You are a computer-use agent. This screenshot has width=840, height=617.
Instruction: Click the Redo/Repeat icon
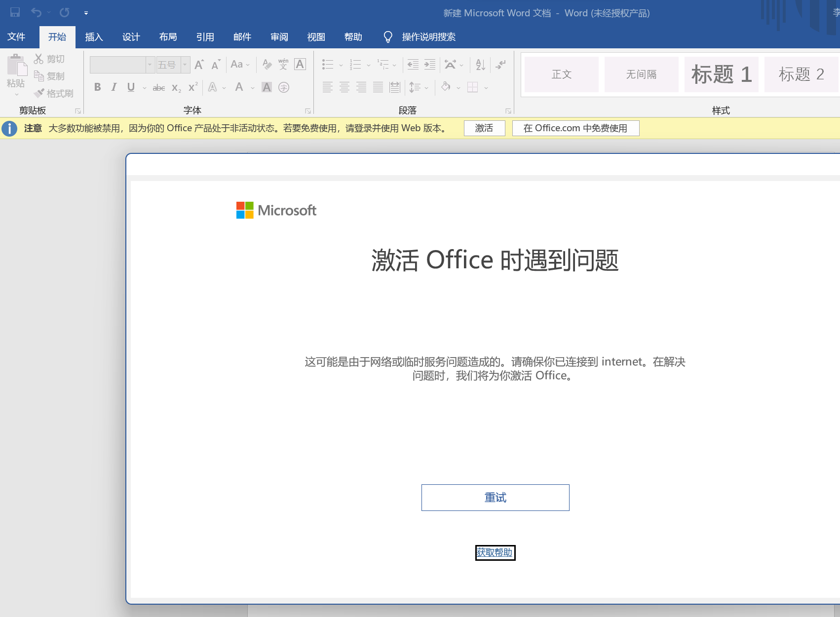64,12
